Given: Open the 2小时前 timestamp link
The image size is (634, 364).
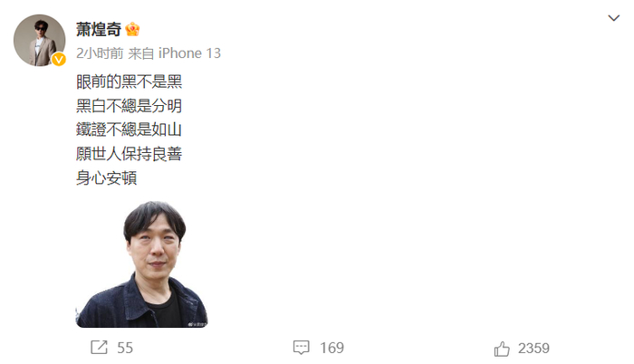Looking at the screenshot, I should (x=100, y=53).
